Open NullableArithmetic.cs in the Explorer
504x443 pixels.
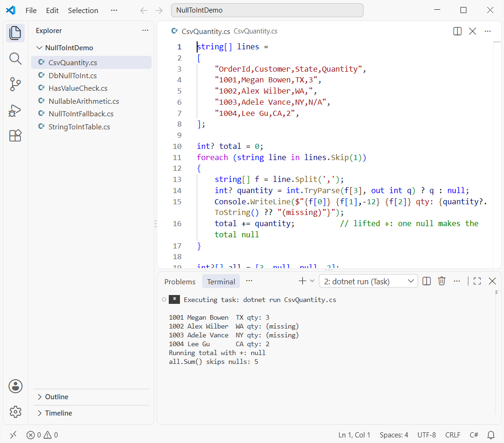[x=91, y=101]
